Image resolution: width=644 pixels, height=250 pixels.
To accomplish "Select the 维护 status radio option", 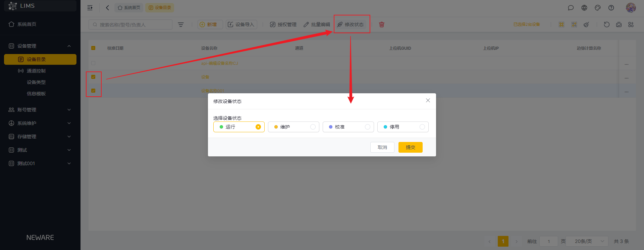I will click(x=293, y=127).
